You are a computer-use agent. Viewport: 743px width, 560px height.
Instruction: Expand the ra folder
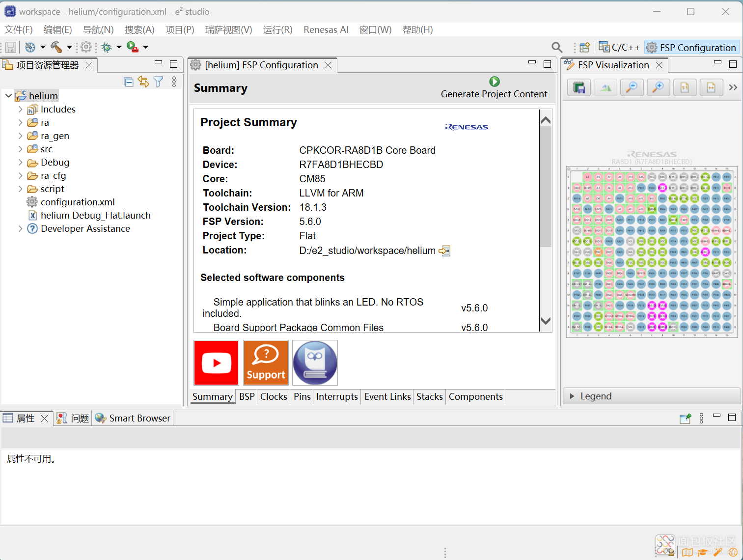click(20, 122)
